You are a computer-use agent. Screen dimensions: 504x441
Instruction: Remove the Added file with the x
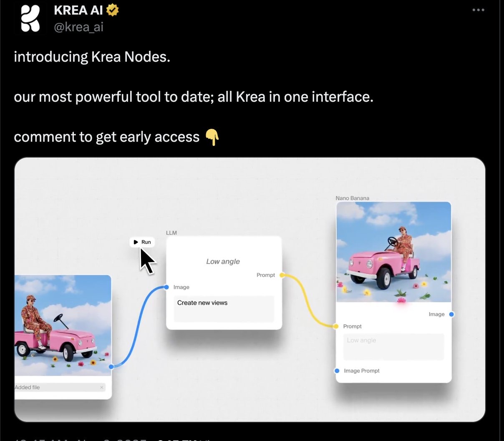point(101,387)
